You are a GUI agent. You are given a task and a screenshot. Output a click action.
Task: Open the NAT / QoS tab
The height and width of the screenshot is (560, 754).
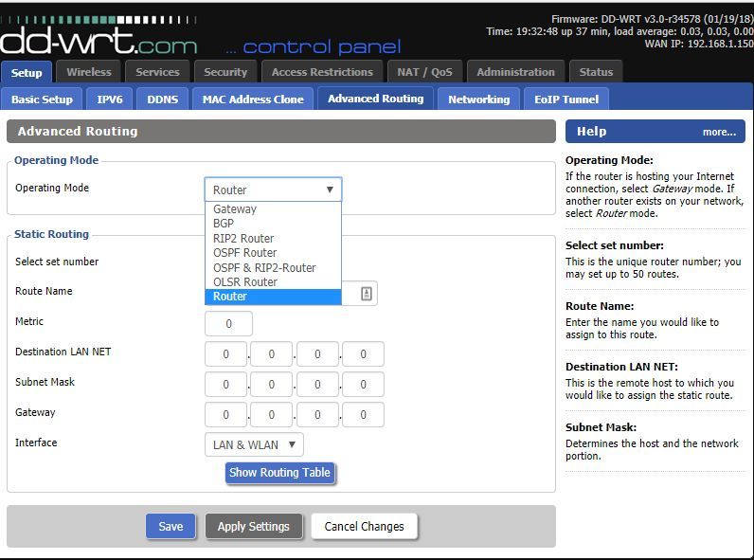(x=424, y=72)
